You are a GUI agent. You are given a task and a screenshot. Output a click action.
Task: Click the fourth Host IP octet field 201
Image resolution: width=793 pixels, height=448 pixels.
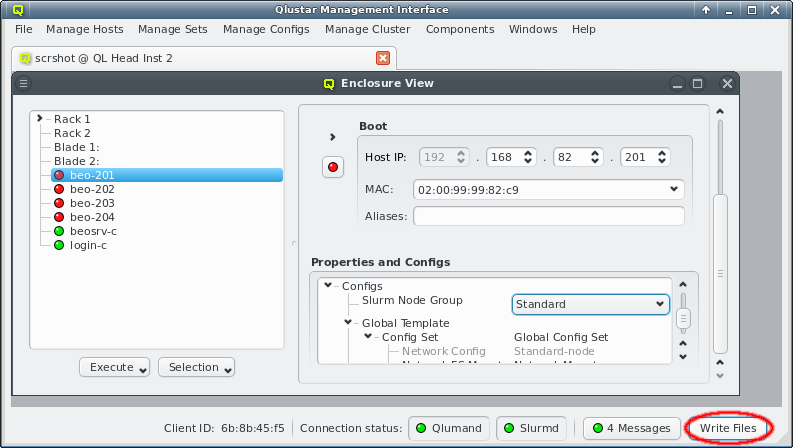(x=638, y=157)
